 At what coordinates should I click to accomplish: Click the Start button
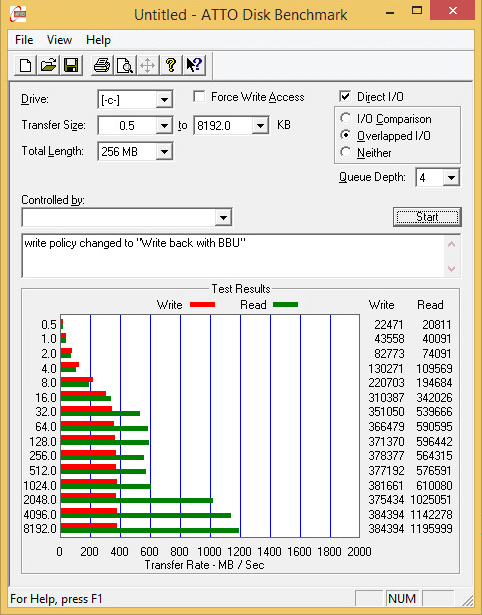(427, 217)
